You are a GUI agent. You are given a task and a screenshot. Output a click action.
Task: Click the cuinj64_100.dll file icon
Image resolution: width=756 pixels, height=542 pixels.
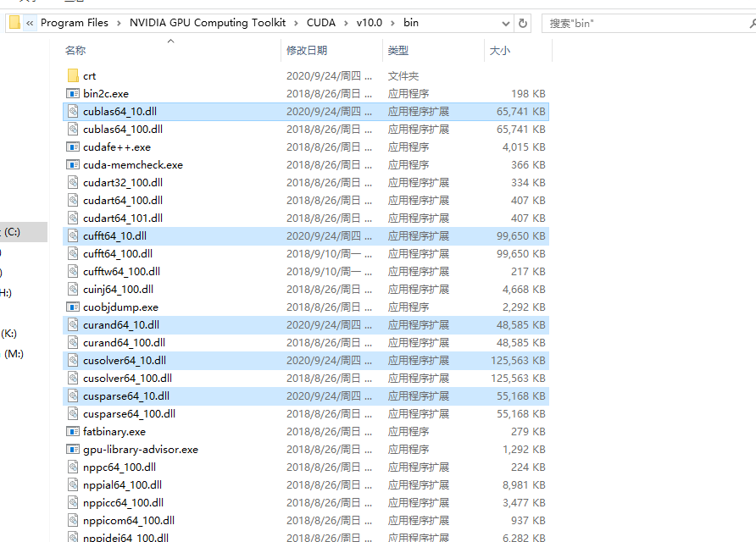pos(73,289)
